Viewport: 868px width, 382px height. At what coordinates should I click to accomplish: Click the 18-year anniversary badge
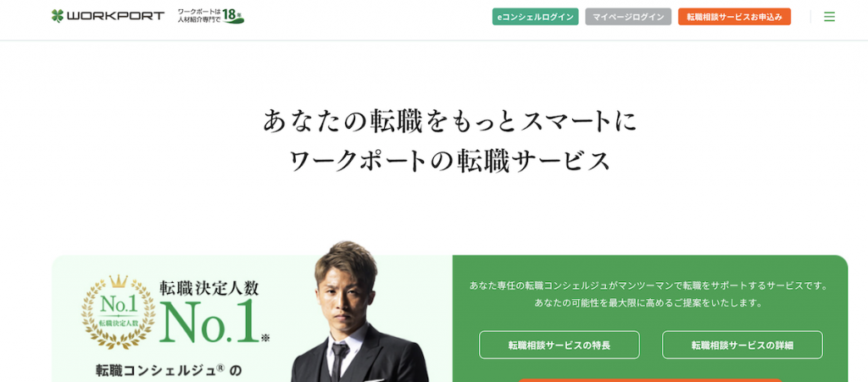click(x=233, y=17)
